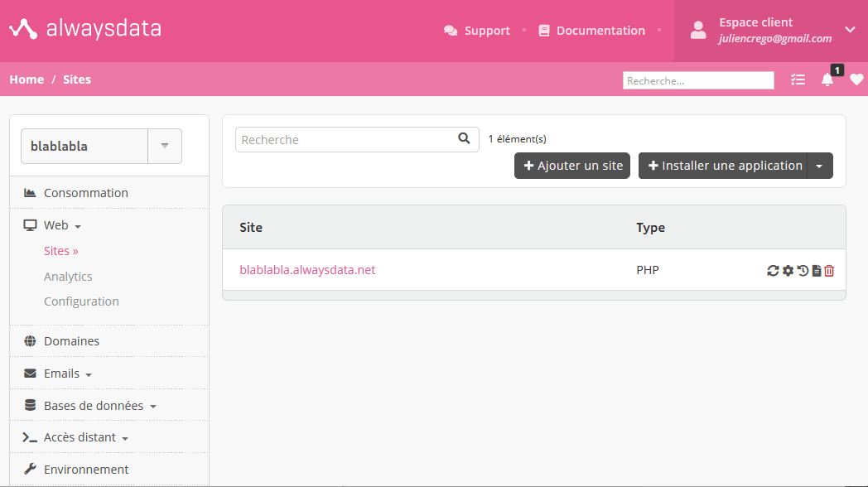Focus the sites Recherche search field

pyautogui.click(x=357, y=139)
